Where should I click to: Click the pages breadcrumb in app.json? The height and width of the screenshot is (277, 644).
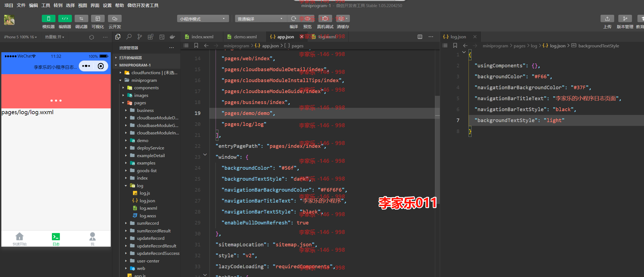coord(297,46)
